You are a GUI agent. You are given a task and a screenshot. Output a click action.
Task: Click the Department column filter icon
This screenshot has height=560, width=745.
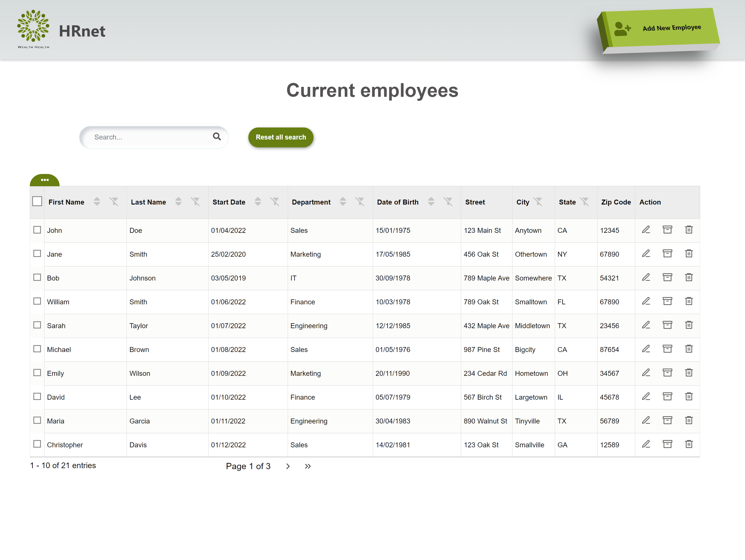(x=360, y=202)
